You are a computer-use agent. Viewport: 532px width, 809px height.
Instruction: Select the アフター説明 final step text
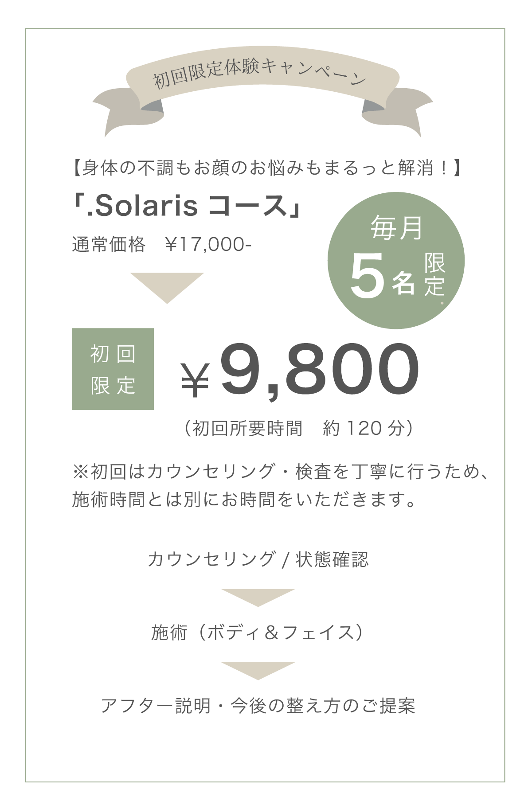pos(258,706)
